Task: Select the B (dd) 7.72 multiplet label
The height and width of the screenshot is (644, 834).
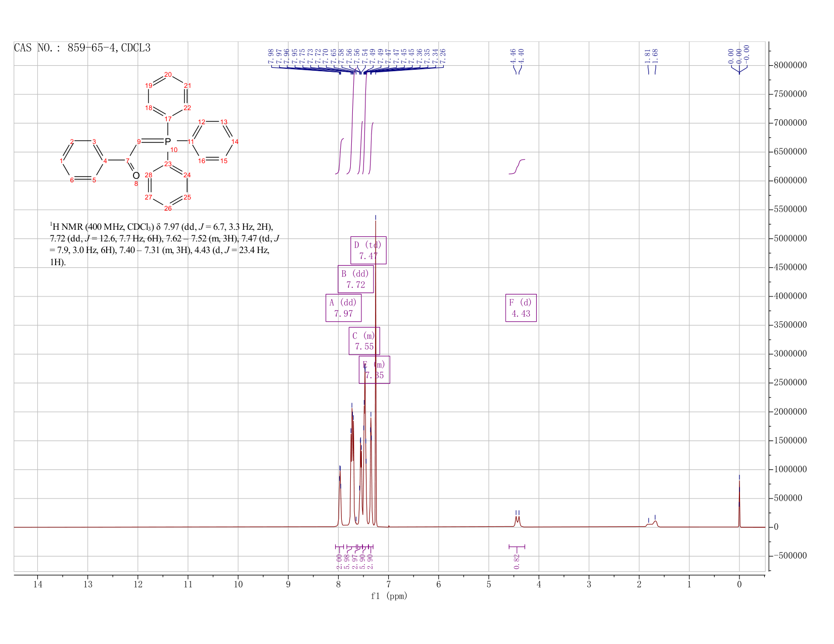Action: pos(356,279)
